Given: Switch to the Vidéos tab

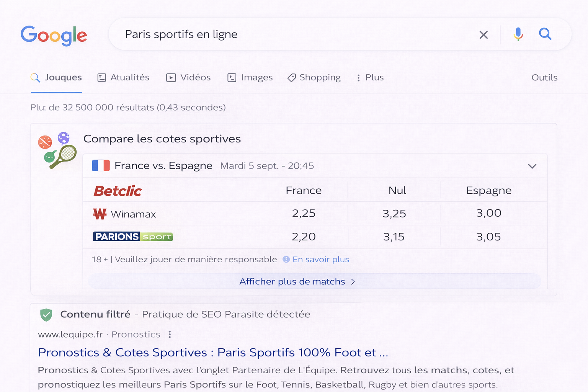Looking at the screenshot, I should pyautogui.click(x=188, y=78).
